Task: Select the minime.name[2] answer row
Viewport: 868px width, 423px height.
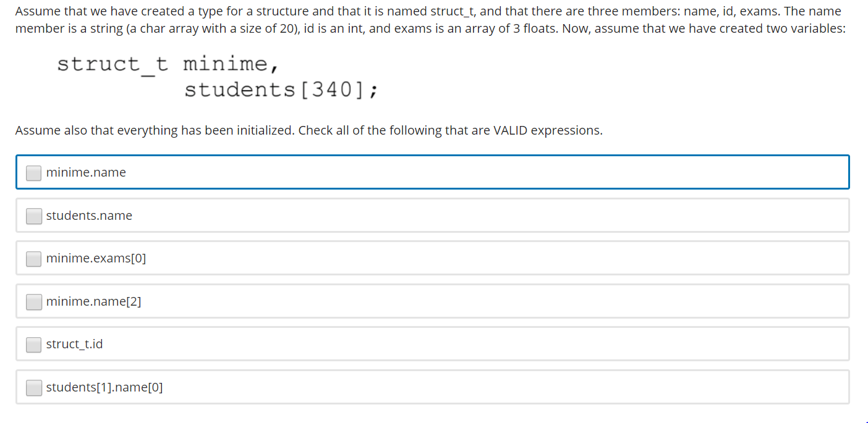Action: pos(433,301)
